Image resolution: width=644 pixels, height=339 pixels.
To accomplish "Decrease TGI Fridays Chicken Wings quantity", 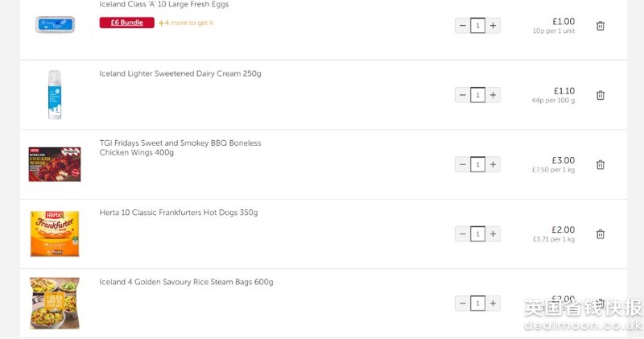I will click(x=462, y=164).
